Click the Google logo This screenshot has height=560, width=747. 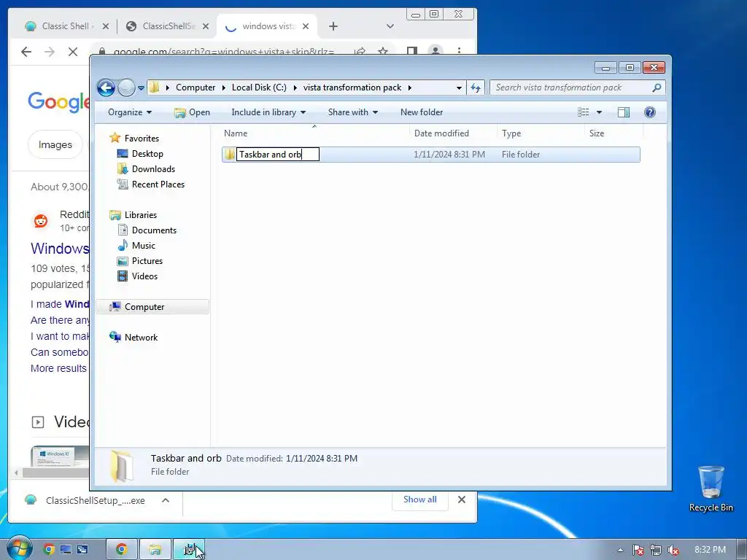(58, 101)
